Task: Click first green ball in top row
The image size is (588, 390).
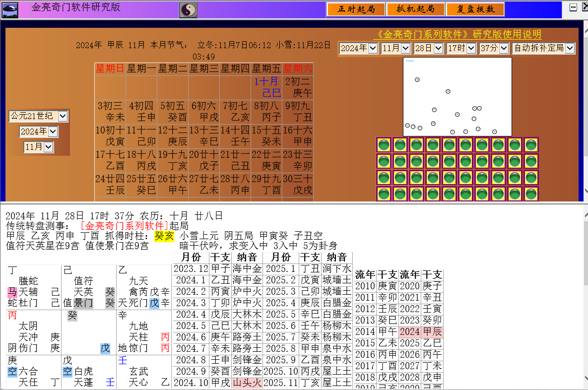Action: [384, 145]
